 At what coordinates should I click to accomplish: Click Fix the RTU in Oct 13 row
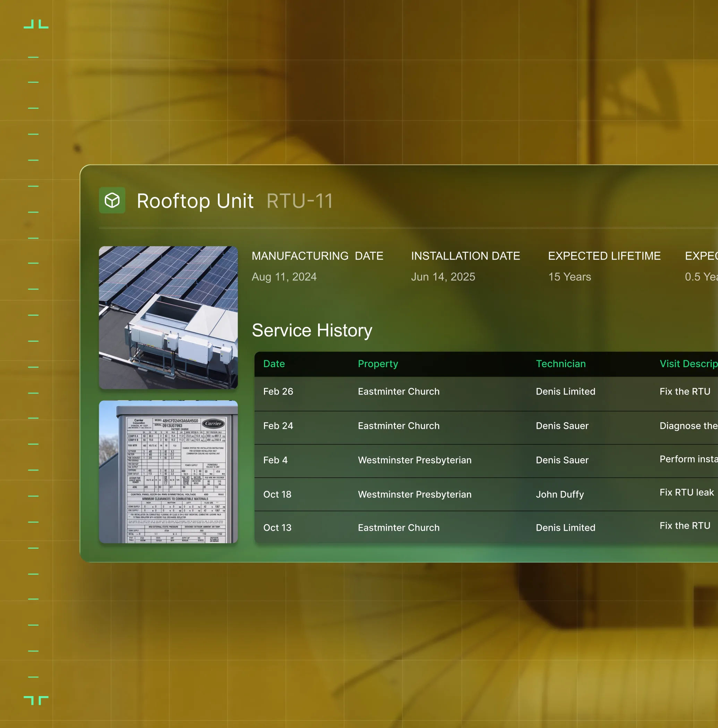(x=685, y=526)
